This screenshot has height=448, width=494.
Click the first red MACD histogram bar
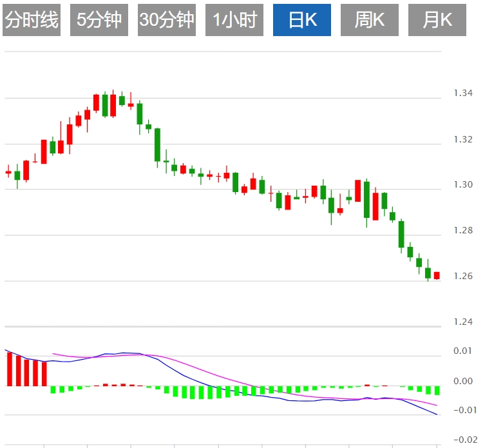pyautogui.click(x=10, y=369)
